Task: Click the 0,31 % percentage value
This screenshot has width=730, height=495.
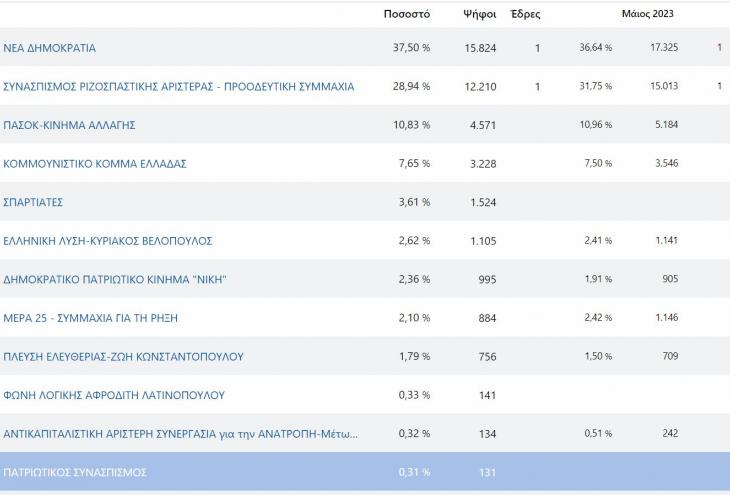Action: tap(414, 472)
